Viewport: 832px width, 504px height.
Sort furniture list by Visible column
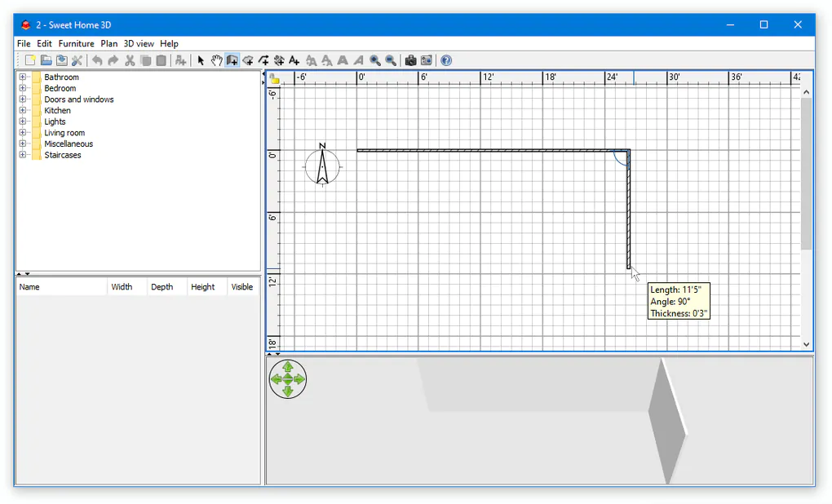coord(243,287)
